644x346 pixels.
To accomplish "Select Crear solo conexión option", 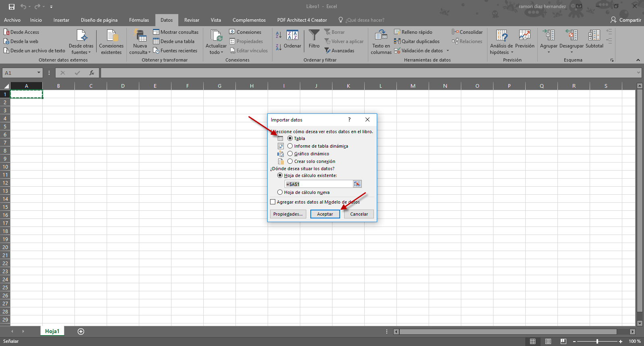I will (290, 161).
